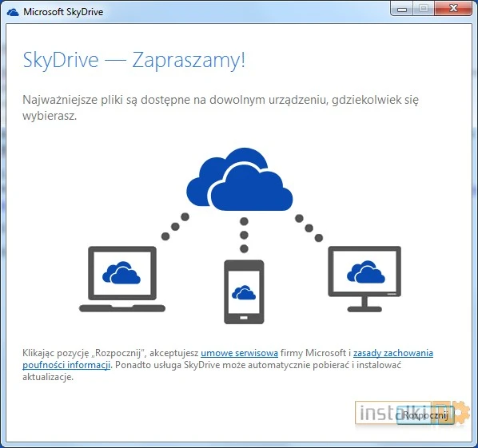Click the "Microsoft SkyDrive" title bar text
Image resolution: width=478 pixels, height=448 pixels.
coord(63,12)
